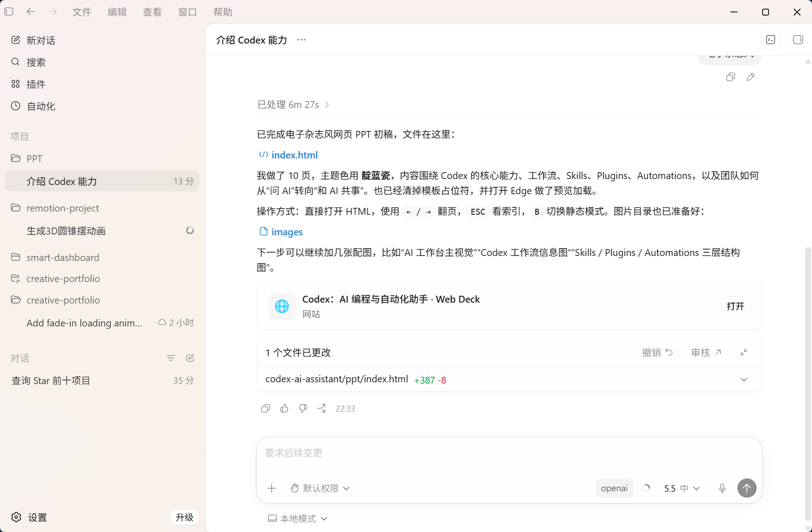Expand the 已处理 6m 27s details
Screen dimensions: 812x532
click(x=293, y=105)
